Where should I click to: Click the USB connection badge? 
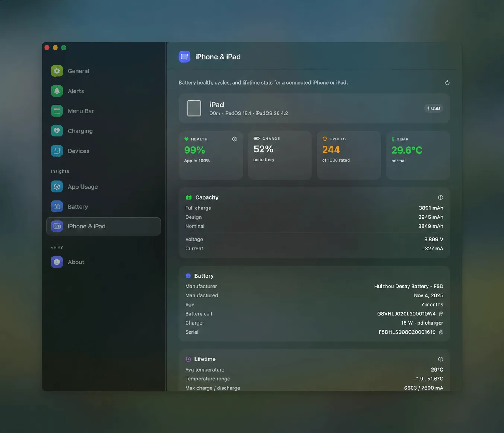tap(433, 108)
